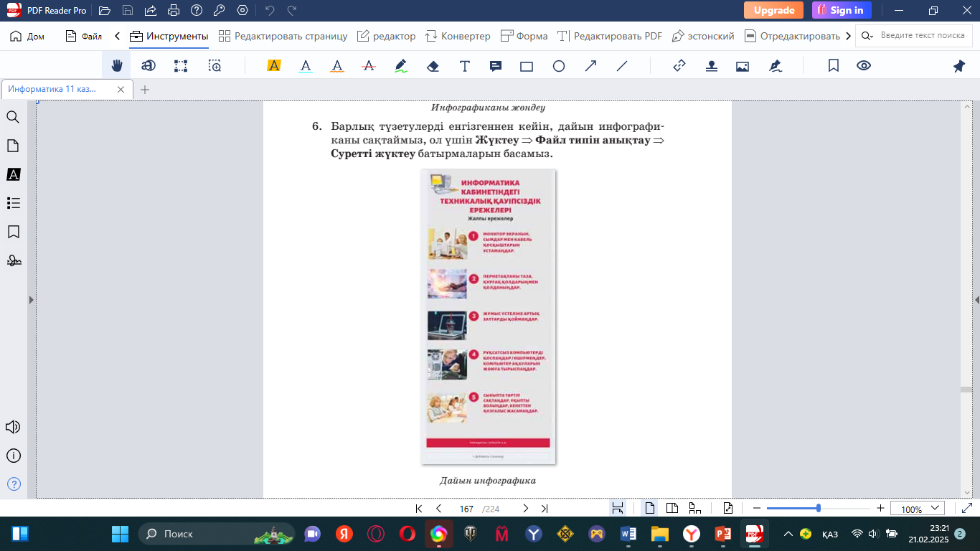Click the Upgrade button
This screenshot has width=980, height=551.
(773, 10)
